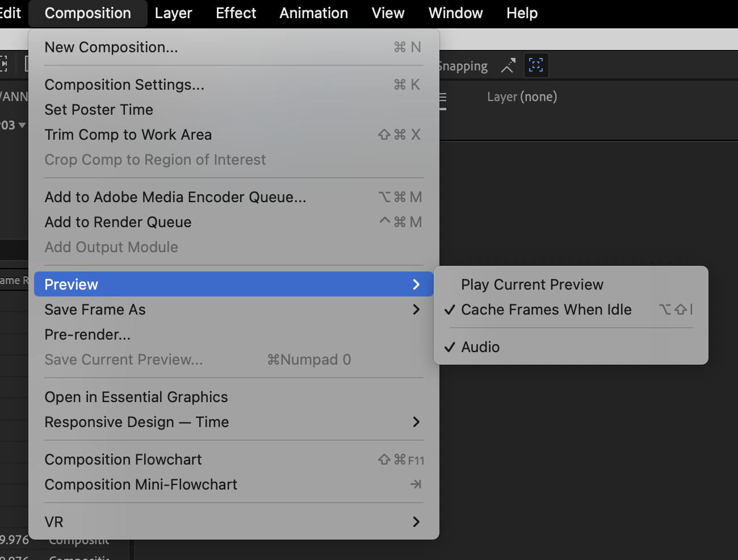Click the composition name disclosure triangle
Image resolution: width=738 pixels, height=560 pixels.
click(x=23, y=126)
